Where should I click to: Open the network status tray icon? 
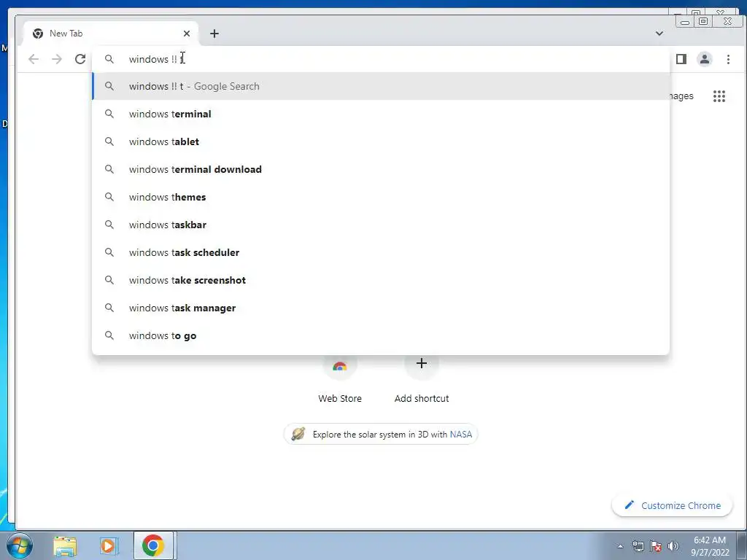tap(638, 546)
